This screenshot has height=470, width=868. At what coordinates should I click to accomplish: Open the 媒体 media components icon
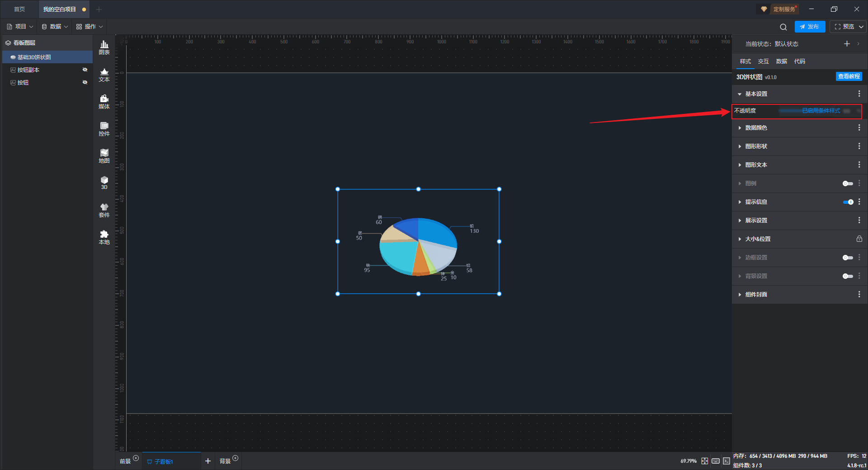pyautogui.click(x=104, y=102)
